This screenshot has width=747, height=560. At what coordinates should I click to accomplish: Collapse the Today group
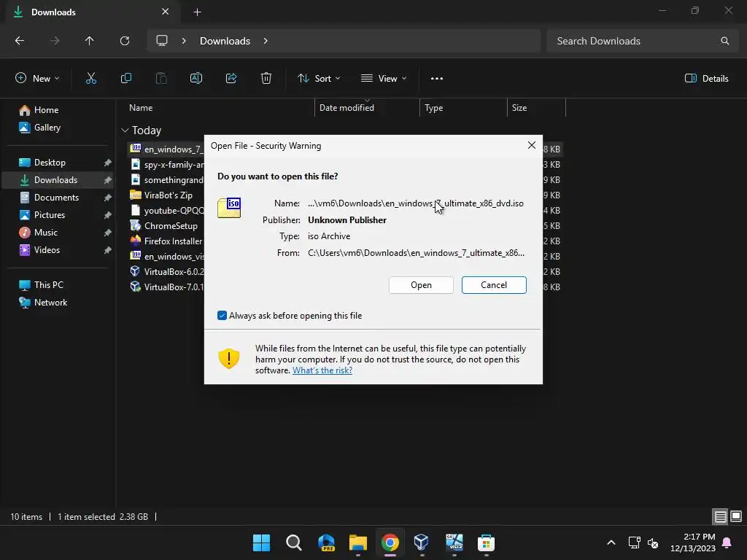[125, 131]
